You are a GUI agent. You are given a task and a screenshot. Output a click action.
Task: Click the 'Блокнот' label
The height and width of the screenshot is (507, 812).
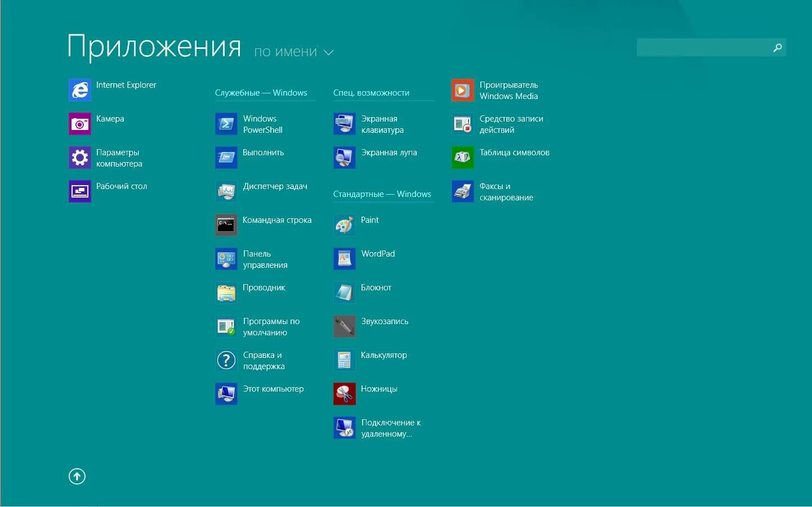[376, 288]
